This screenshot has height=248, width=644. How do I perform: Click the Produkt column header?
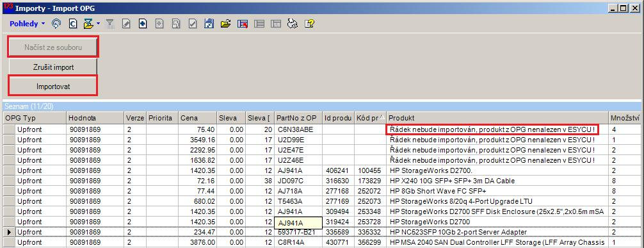tap(497, 119)
